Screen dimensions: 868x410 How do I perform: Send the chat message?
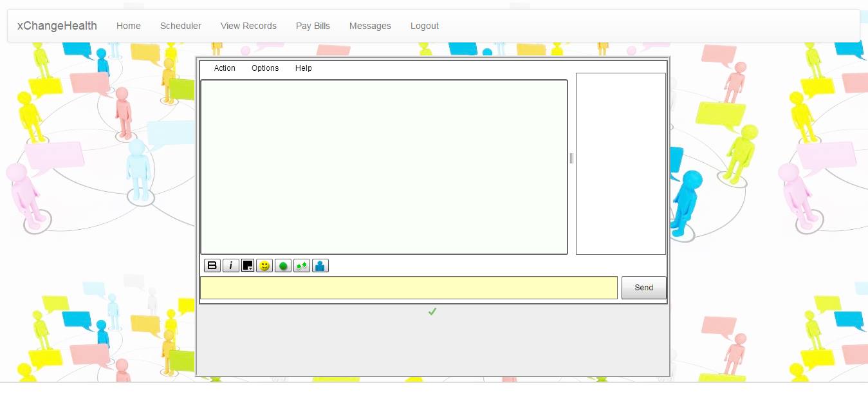(x=643, y=288)
